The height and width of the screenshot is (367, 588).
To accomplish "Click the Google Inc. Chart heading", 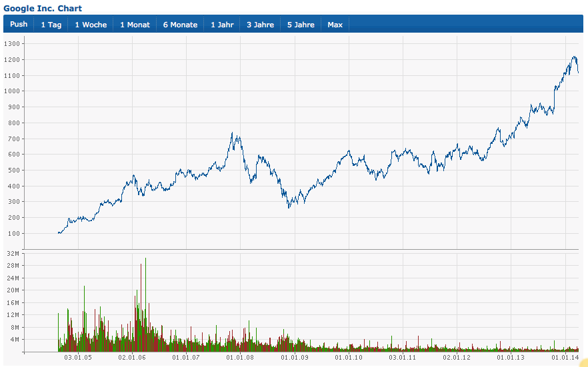I will tap(43, 8).
